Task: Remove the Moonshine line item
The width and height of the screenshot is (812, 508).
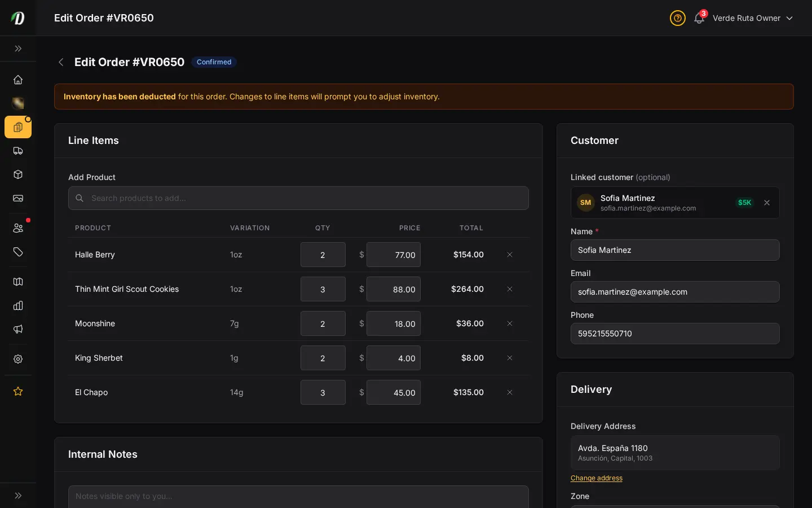Action: click(510, 323)
